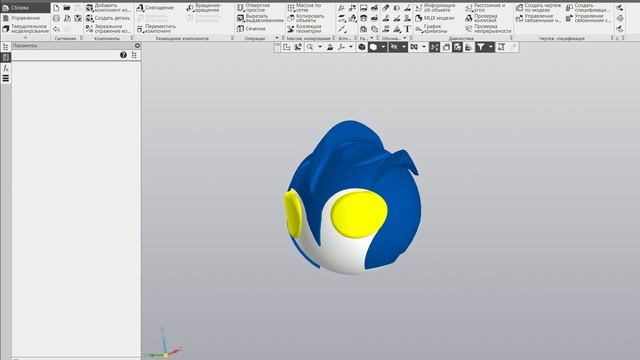Click the isometric cube view icon

362,47
